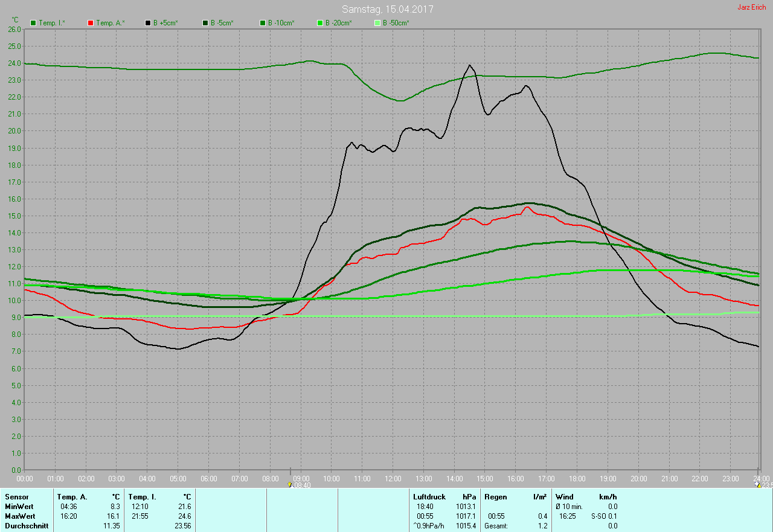Image resolution: width=773 pixels, height=532 pixels.
Task: Click the Temp. I. maximum value 24.6
Action: [184, 516]
